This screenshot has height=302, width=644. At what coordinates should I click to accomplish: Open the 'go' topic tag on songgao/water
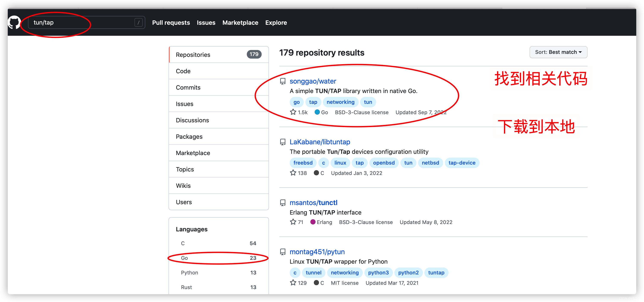(297, 102)
